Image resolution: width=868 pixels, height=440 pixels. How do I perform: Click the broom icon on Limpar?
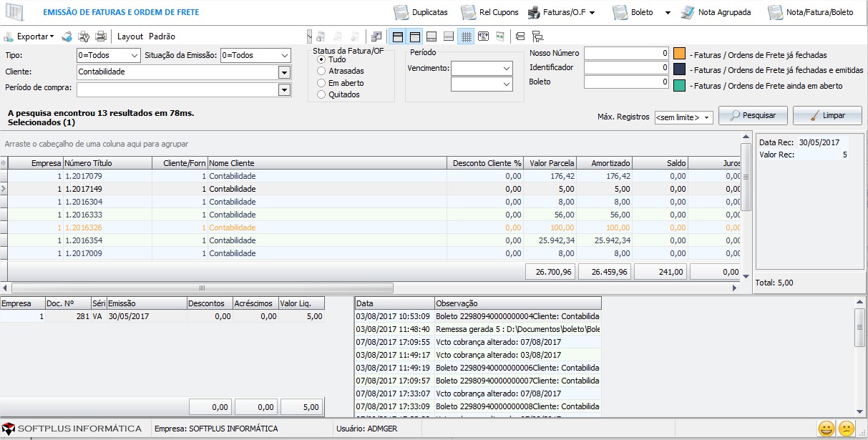pyautogui.click(x=814, y=115)
